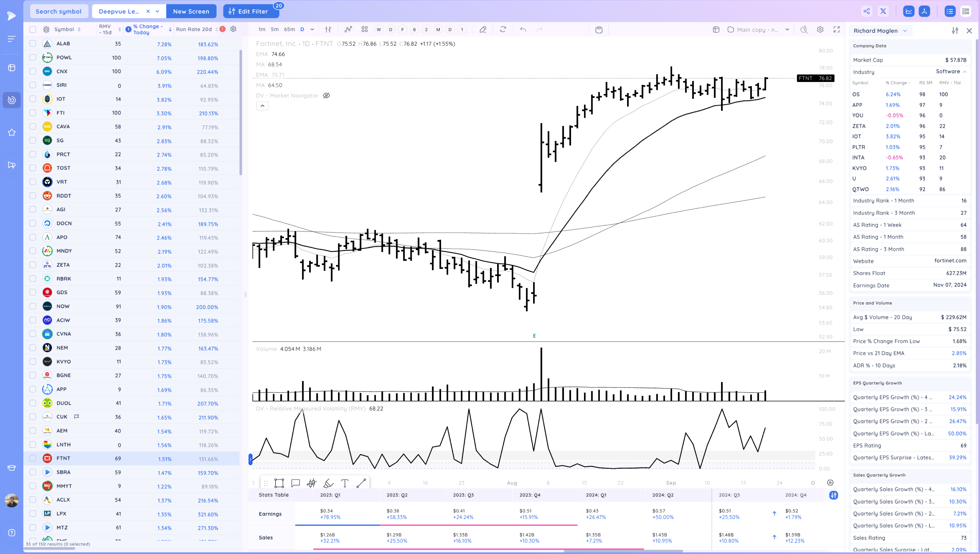Click the New Screen button
Image resolution: width=980 pixels, height=554 pixels.
(x=191, y=12)
